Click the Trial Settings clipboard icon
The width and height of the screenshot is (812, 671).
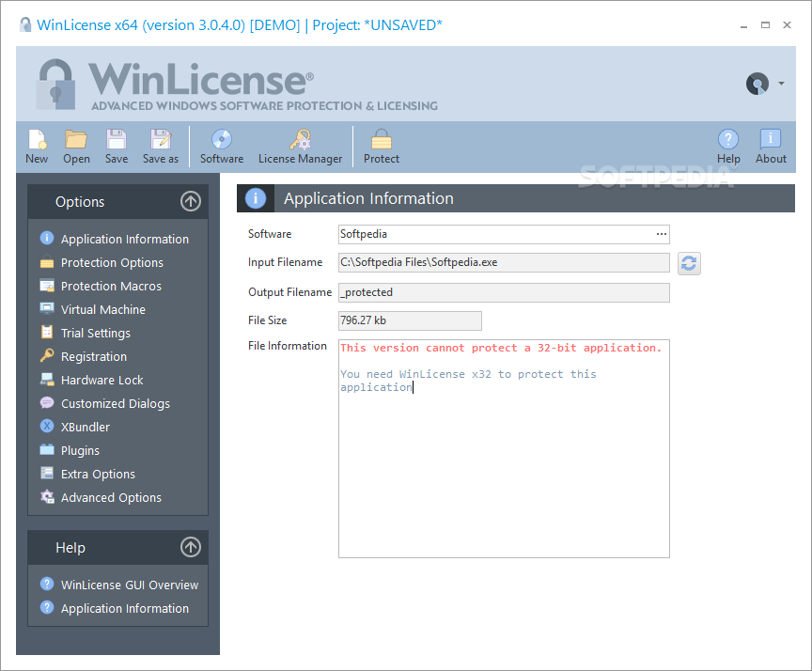(x=47, y=332)
